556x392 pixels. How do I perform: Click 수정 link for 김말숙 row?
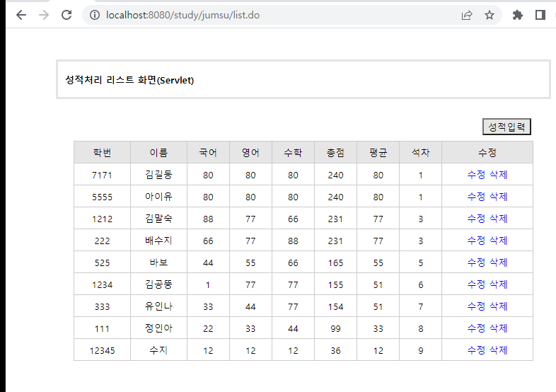[476, 219]
